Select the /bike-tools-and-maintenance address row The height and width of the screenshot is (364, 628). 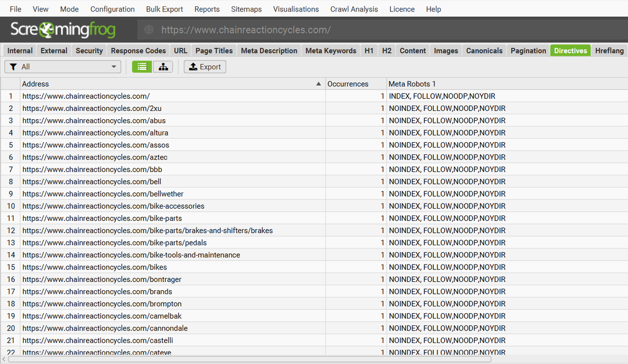pos(314,255)
